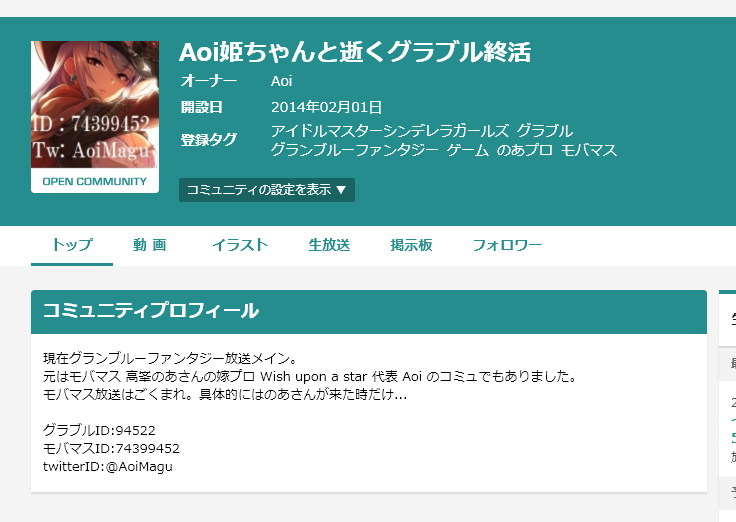The image size is (736, 522).
Task: Click the line twitterID:@AoiMagu
Action: (107, 467)
